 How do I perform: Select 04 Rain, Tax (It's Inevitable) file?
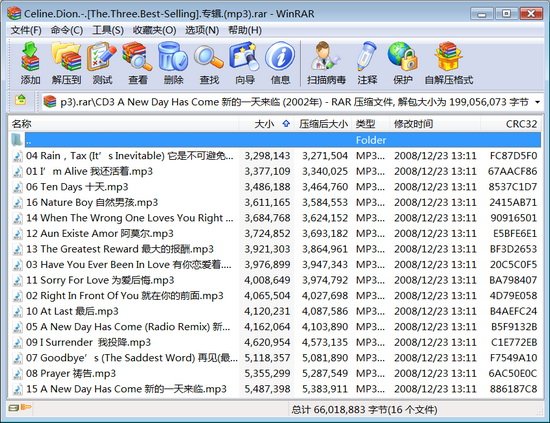pos(275,156)
